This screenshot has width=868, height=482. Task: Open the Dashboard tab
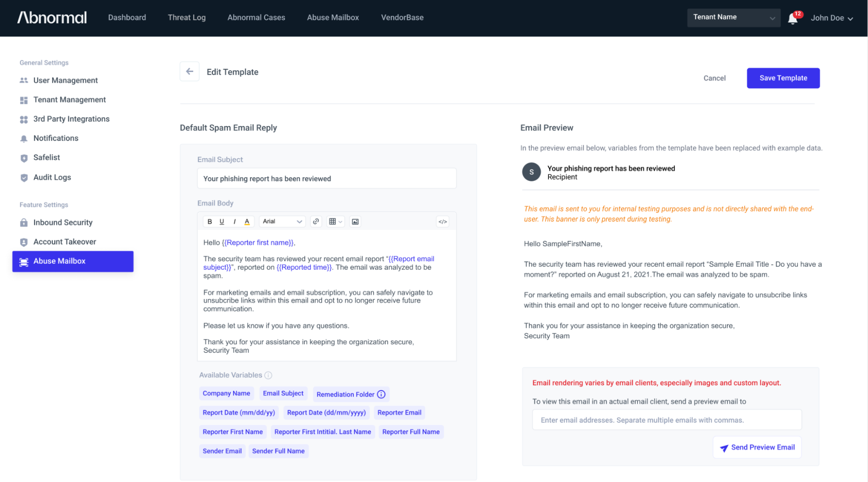pos(127,17)
